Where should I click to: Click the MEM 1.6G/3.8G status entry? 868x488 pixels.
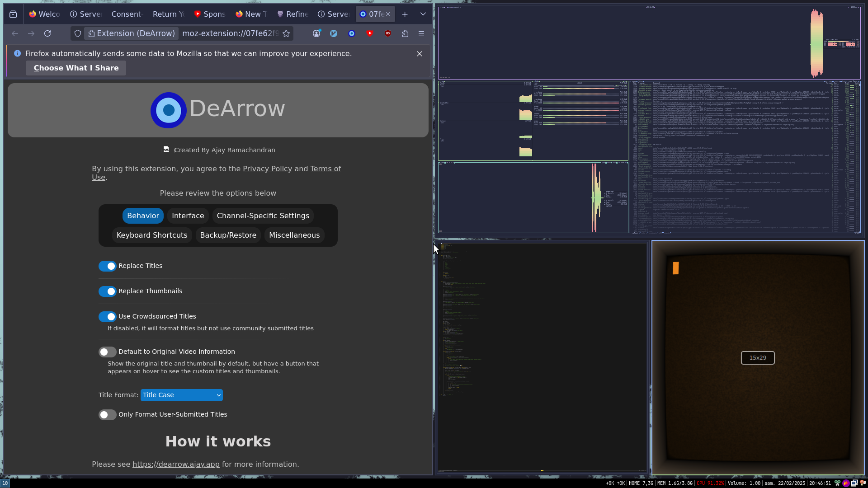[675, 483]
